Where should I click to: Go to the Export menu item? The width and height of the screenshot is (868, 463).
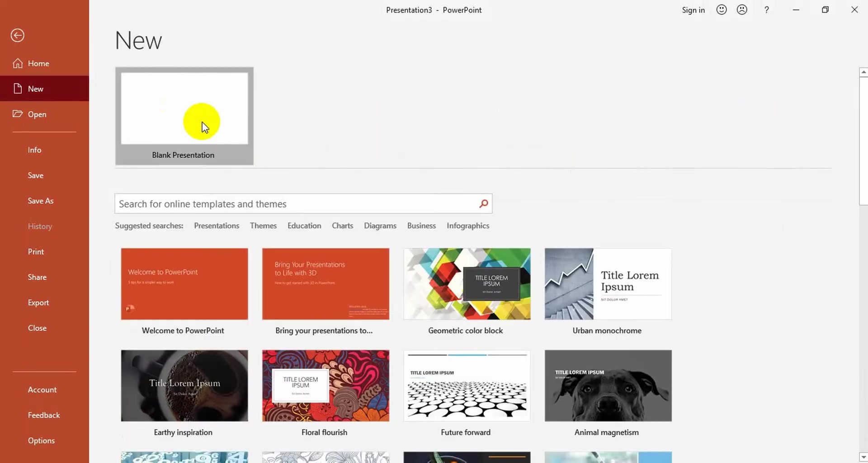(38, 302)
